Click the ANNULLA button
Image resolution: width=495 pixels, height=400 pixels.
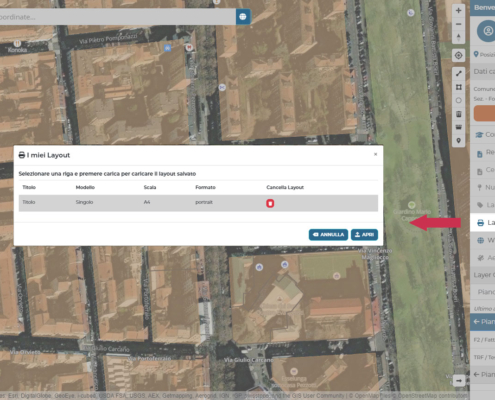328,235
